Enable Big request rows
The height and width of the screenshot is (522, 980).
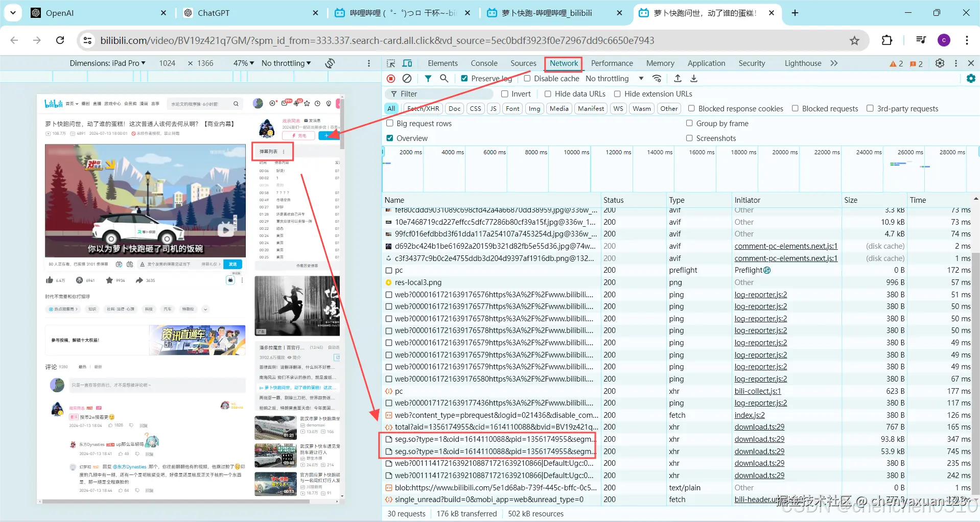coord(390,123)
